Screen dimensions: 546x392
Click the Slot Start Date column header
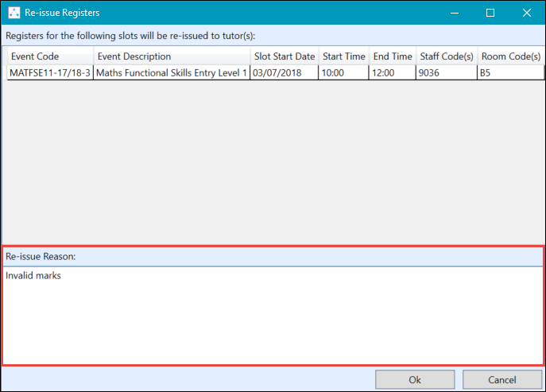[x=284, y=56]
